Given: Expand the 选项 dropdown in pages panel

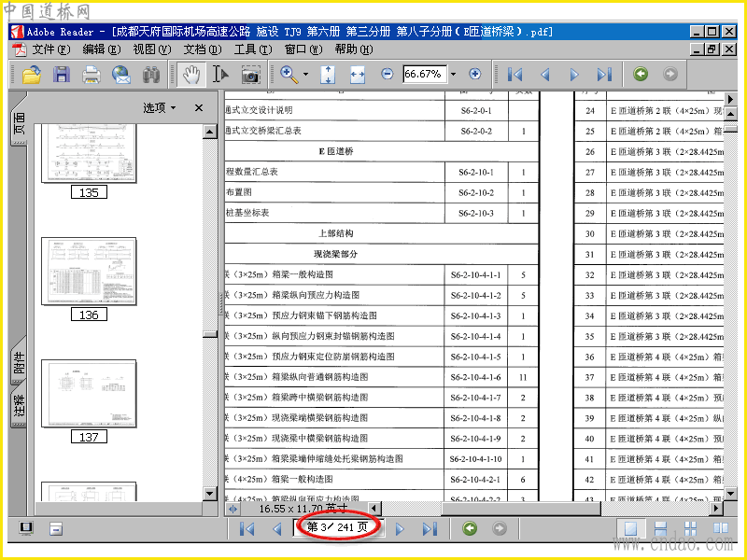Looking at the screenshot, I should [160, 108].
